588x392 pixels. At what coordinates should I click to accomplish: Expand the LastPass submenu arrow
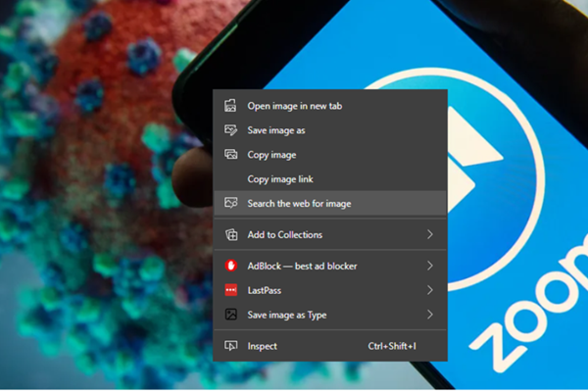point(430,290)
